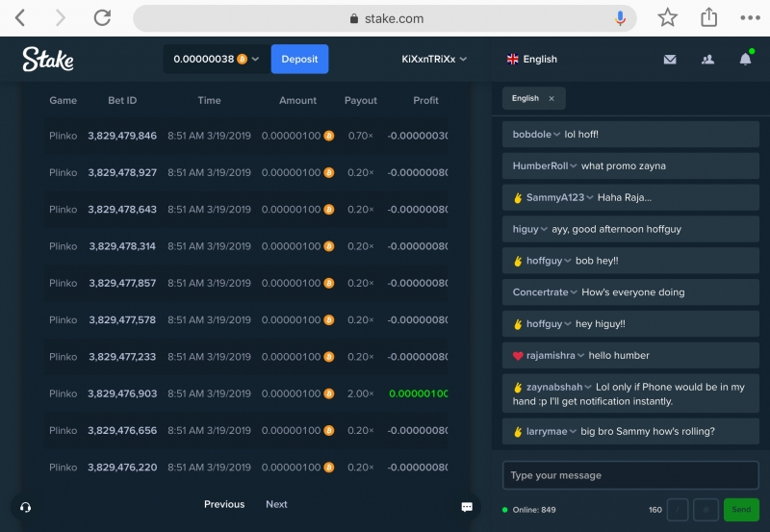Click the Payout column header
Screen dimensions: 770x532
360,100
